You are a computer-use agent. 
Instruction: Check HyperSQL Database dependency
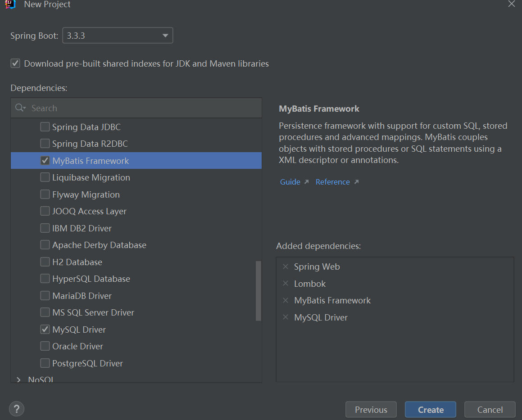pyautogui.click(x=45, y=279)
